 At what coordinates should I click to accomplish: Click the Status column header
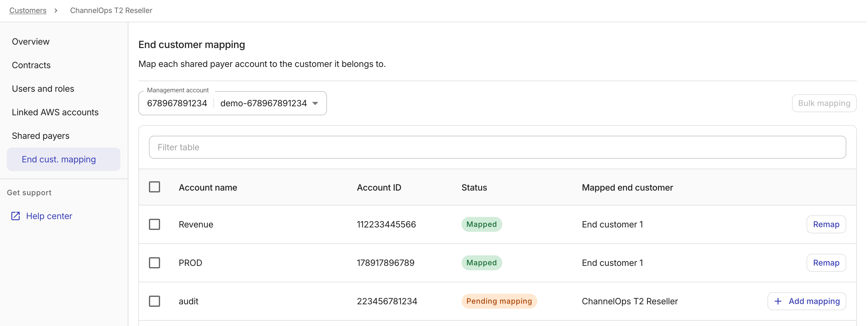click(x=474, y=187)
